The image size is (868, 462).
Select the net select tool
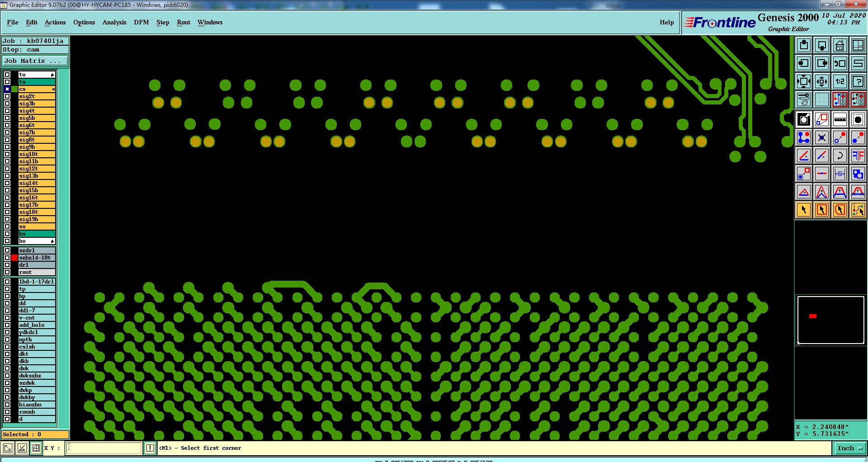coord(858,210)
